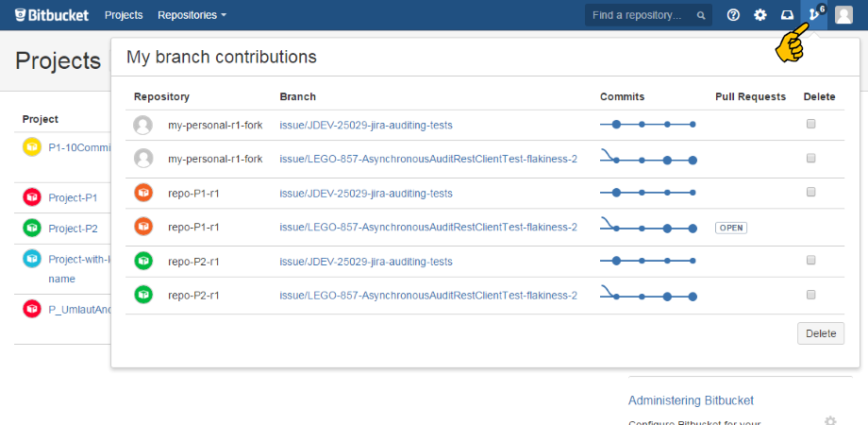Image resolution: width=868 pixels, height=425 pixels.
Task: Click green repo icon for repo-P2-r1 LEGO-857 row
Action: pos(143,295)
